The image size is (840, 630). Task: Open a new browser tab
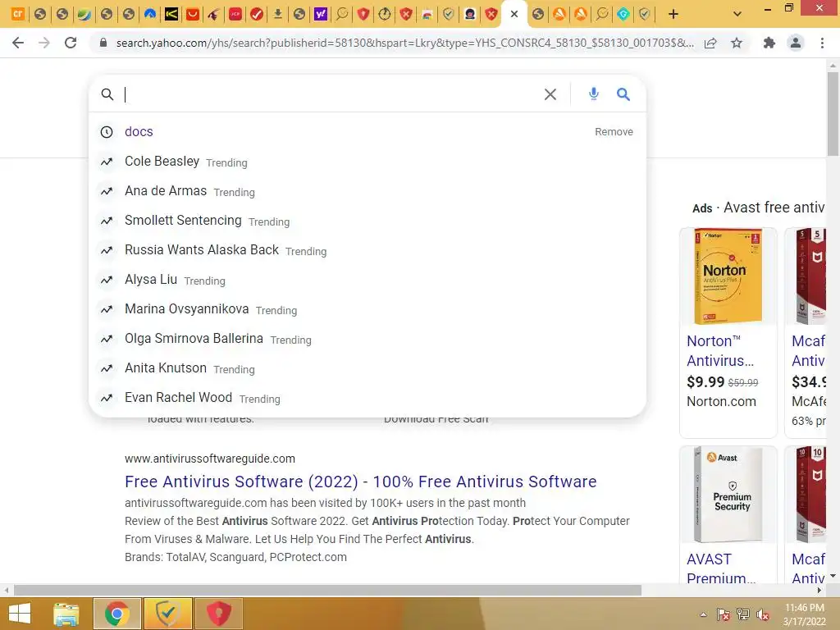[x=673, y=14]
